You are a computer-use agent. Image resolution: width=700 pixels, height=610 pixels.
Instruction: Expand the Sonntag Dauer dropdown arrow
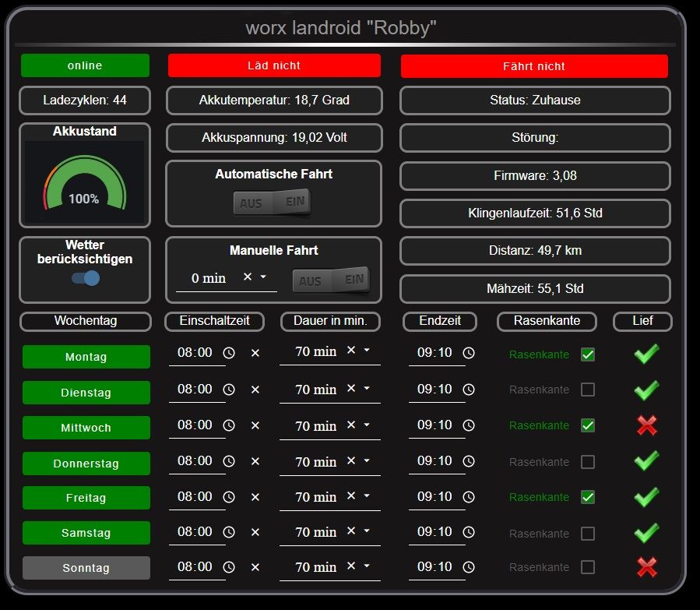pyautogui.click(x=367, y=566)
